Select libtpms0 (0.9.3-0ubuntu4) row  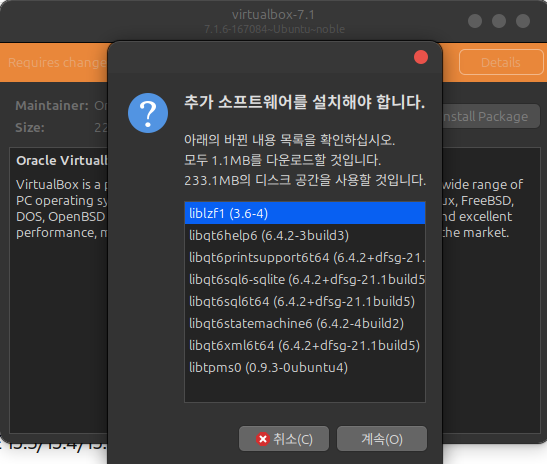[305, 367]
